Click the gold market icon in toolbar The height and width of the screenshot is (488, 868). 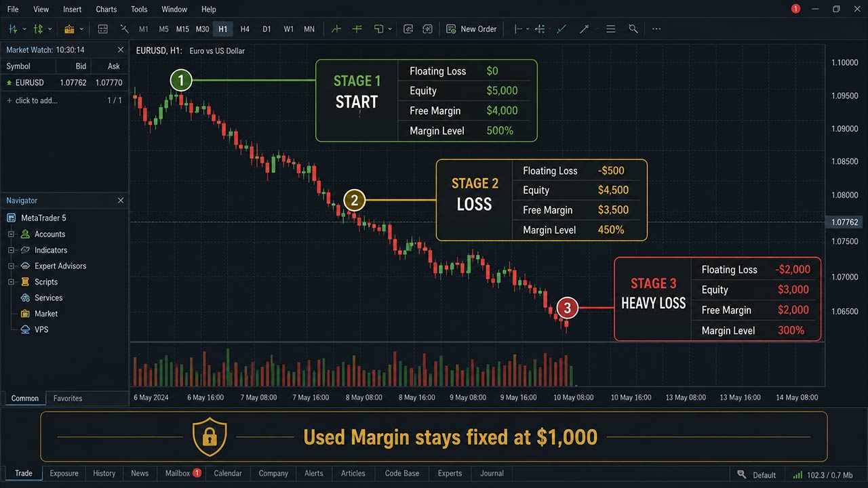point(69,29)
